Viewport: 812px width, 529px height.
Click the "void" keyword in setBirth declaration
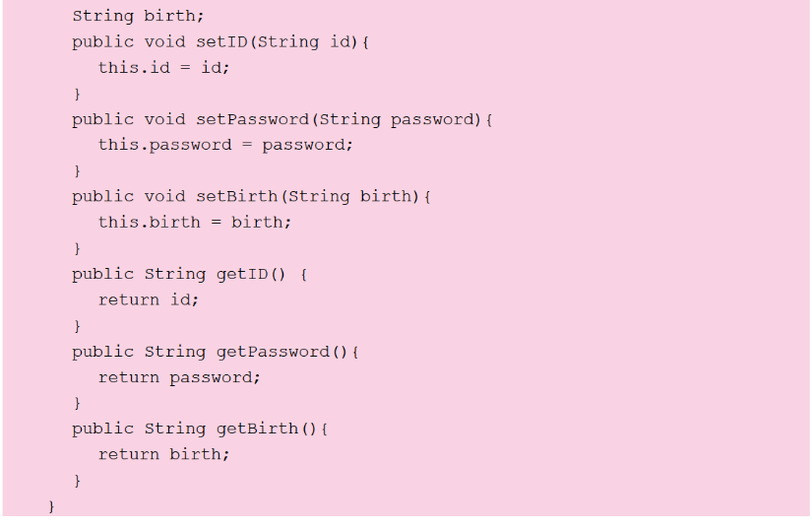pyautogui.click(x=164, y=196)
